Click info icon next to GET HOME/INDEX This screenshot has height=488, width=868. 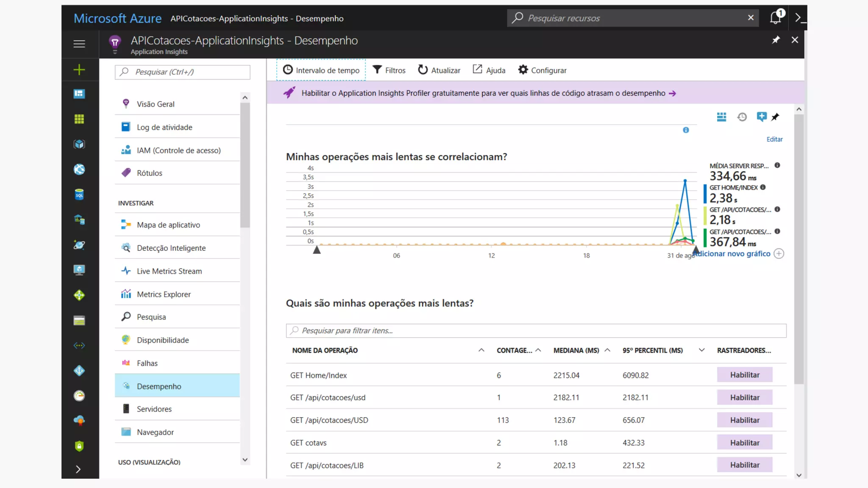tap(763, 187)
